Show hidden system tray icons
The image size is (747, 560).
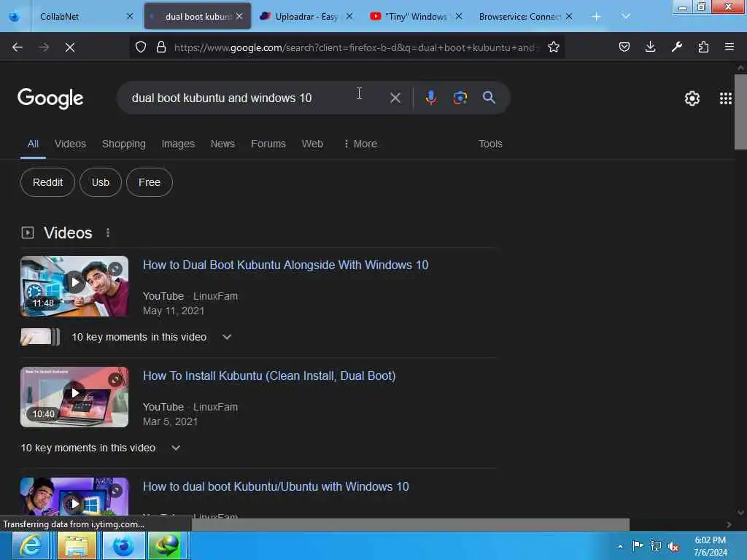click(620, 546)
